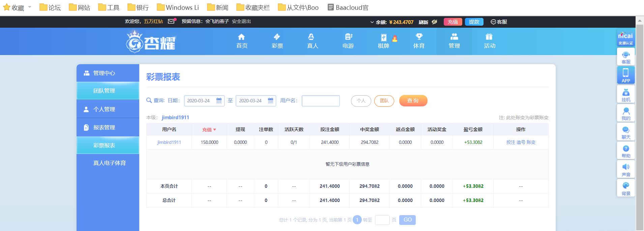644x231 pixels.
Task: Click the 用户名 search input field
Action: click(320, 101)
